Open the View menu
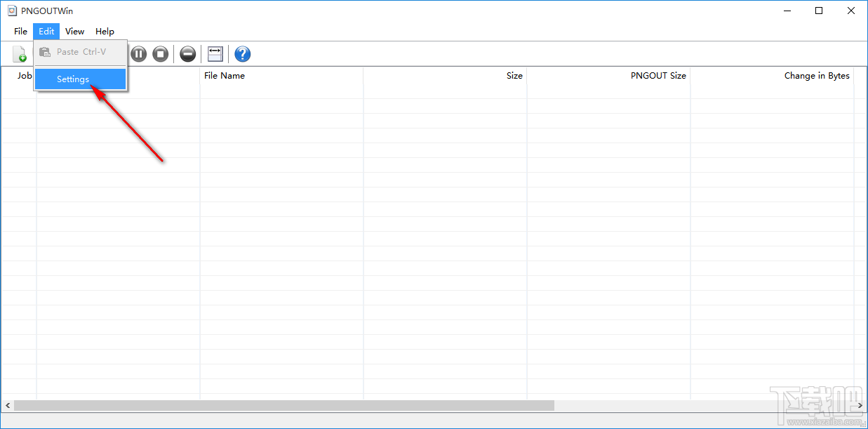The width and height of the screenshot is (868, 429). [x=74, y=32]
